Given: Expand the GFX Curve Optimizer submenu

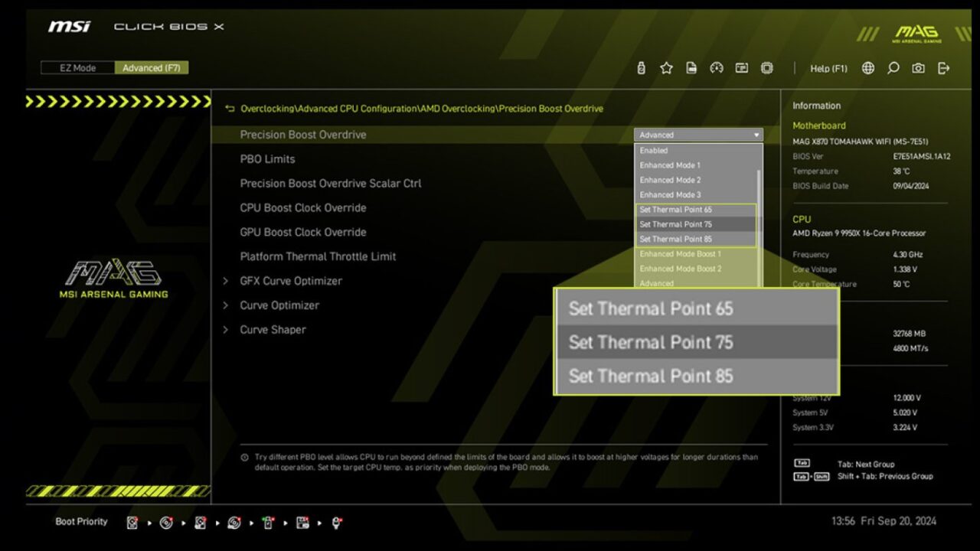Looking at the screenshot, I should 291,281.
